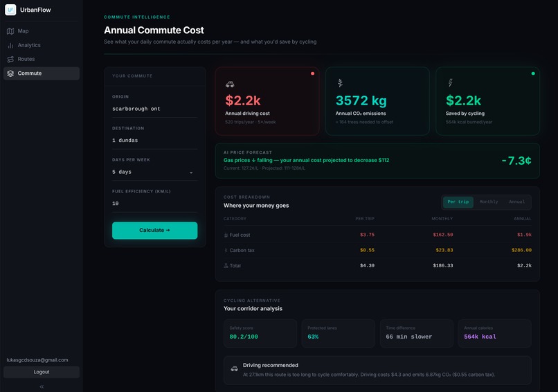Screen dimensions: 558x392
Task: Click the plant icon on CO₂ emissions card
Action: (x=340, y=83)
